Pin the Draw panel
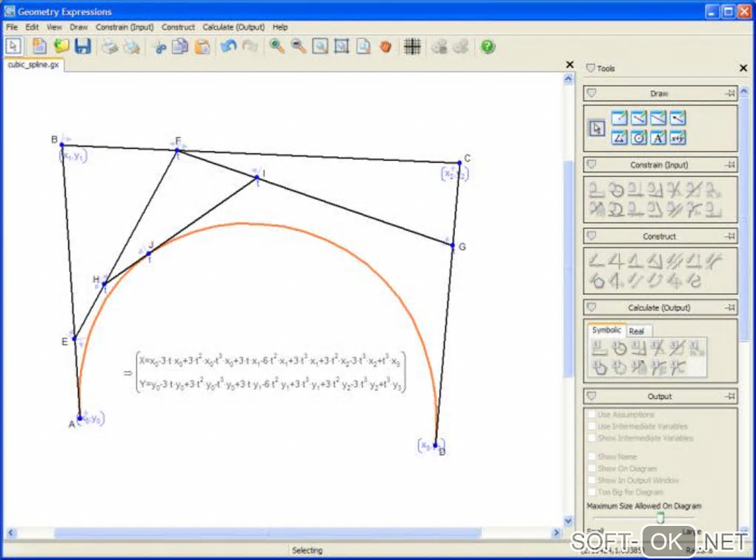 click(730, 93)
